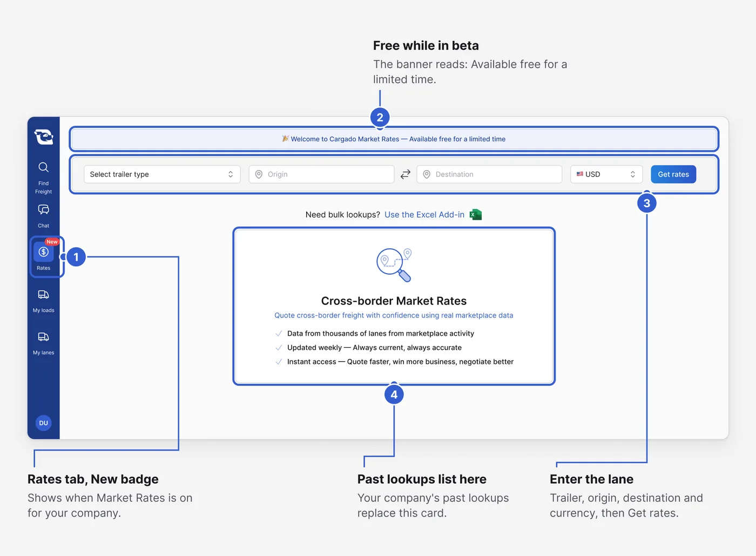Swap origin and destination arrows

click(x=406, y=174)
